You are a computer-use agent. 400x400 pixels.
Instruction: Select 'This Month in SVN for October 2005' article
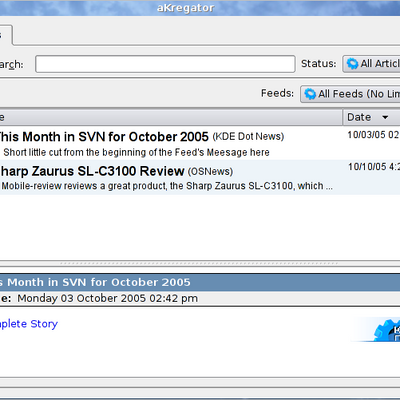tap(103, 137)
